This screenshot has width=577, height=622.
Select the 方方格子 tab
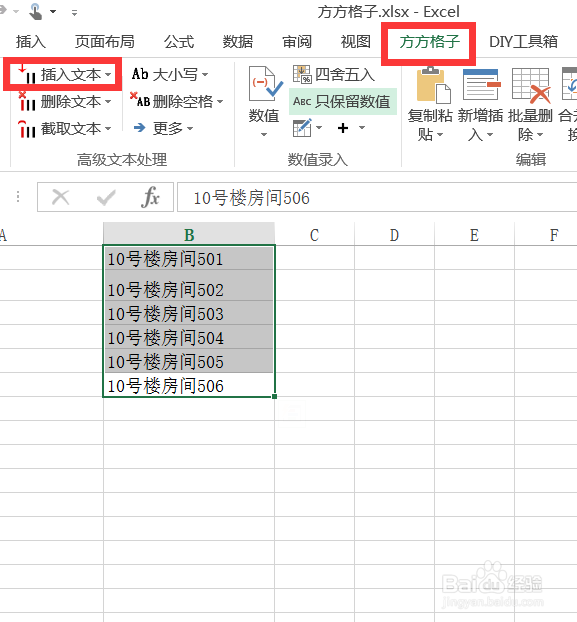(x=429, y=42)
